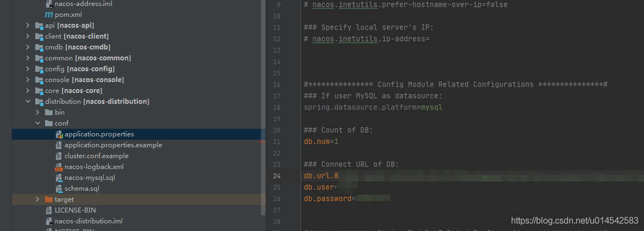
Task: Open nacos-logback.xml file
Action: pyautogui.click(x=94, y=167)
